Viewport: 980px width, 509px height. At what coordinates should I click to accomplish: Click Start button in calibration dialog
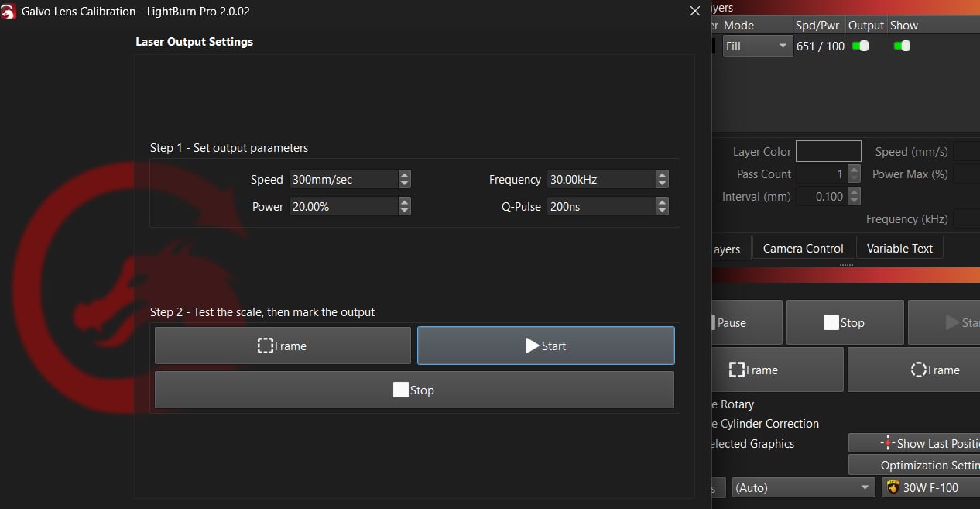click(x=546, y=346)
